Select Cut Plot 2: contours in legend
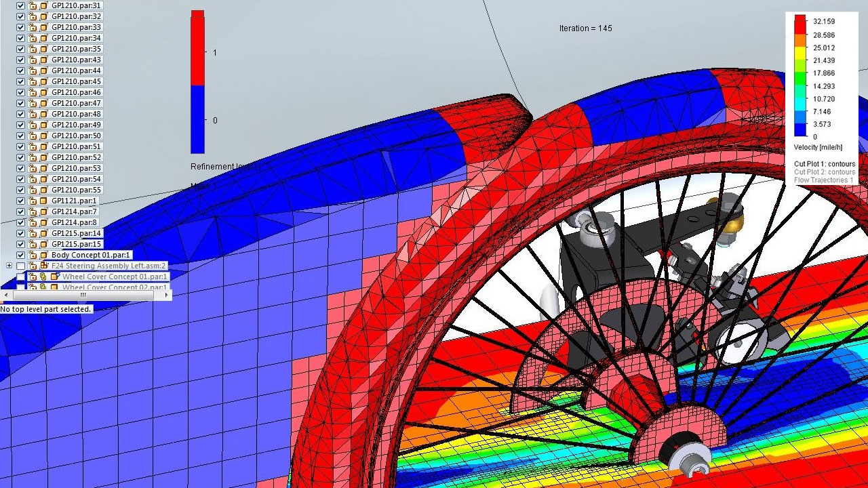This screenshot has height=488, width=868. click(825, 172)
